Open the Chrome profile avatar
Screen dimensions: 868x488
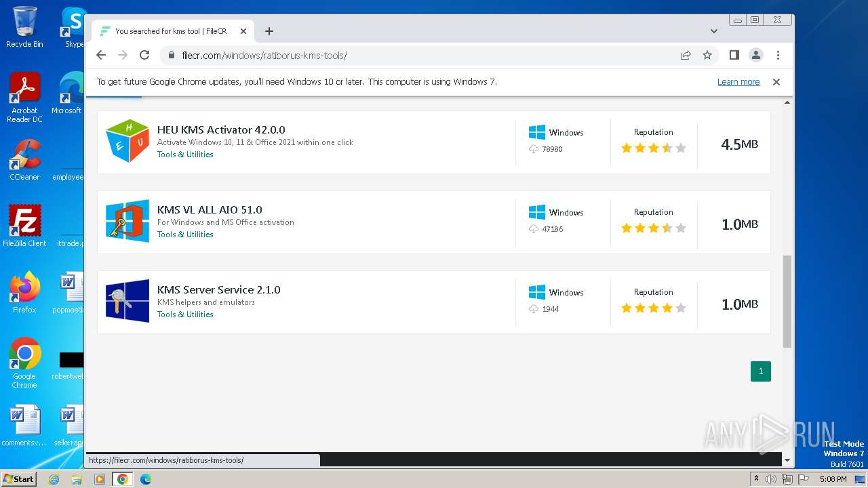tap(755, 55)
